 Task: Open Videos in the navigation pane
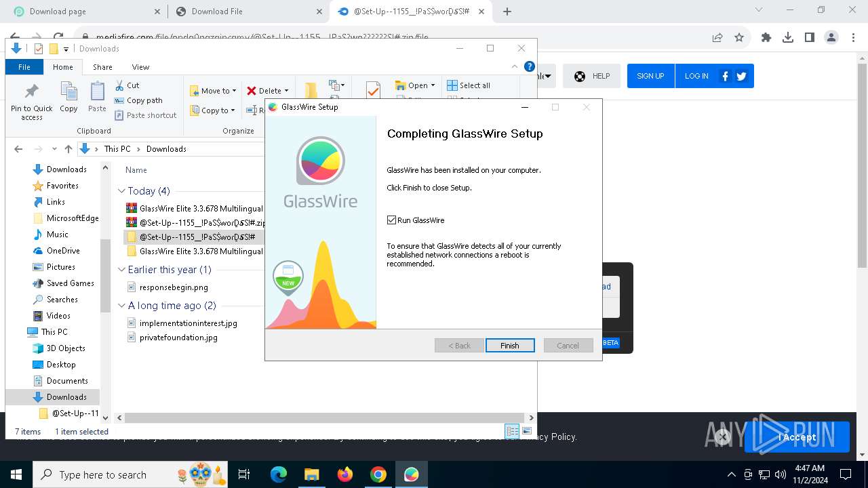coord(58,316)
